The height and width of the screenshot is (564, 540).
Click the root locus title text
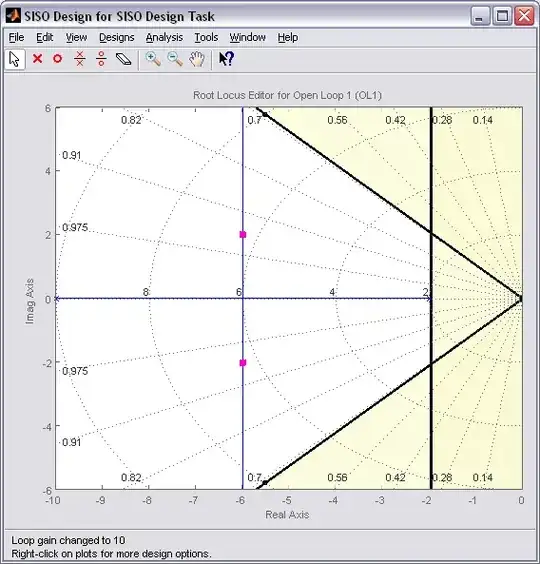287,95
